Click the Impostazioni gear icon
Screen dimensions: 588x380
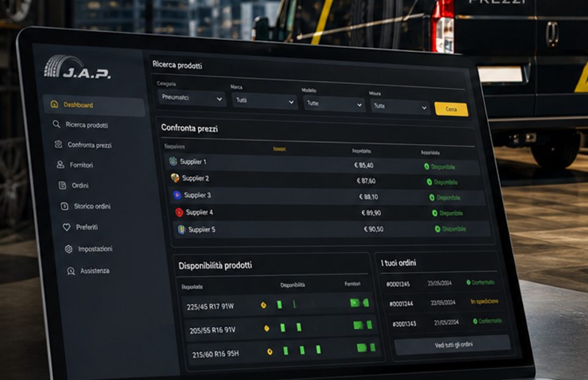[69, 249]
